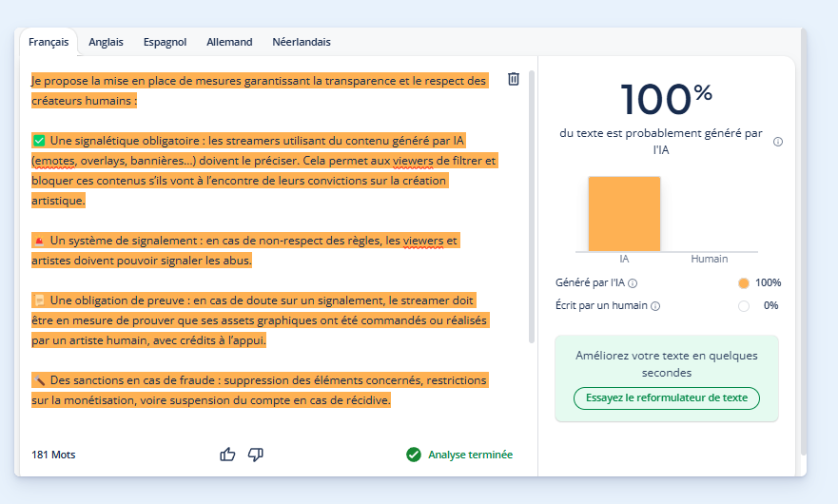This screenshot has height=504, width=838.
Task: Click the 0% value for human-written
Action: [770, 305]
